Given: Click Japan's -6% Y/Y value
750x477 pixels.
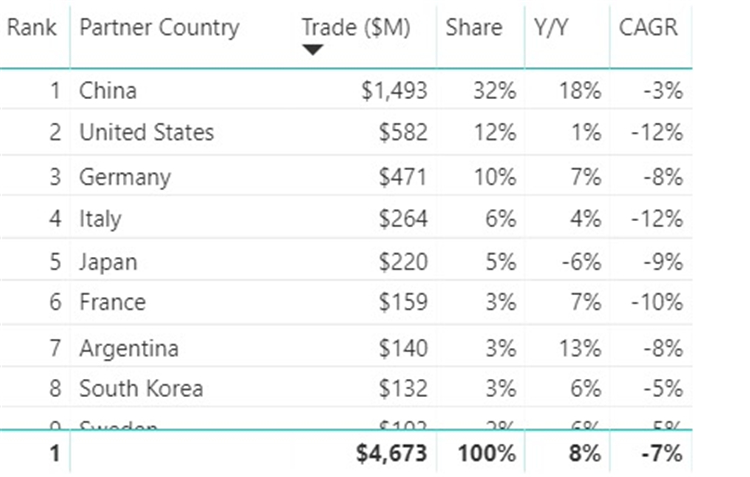Looking at the screenshot, I should pos(582,262).
